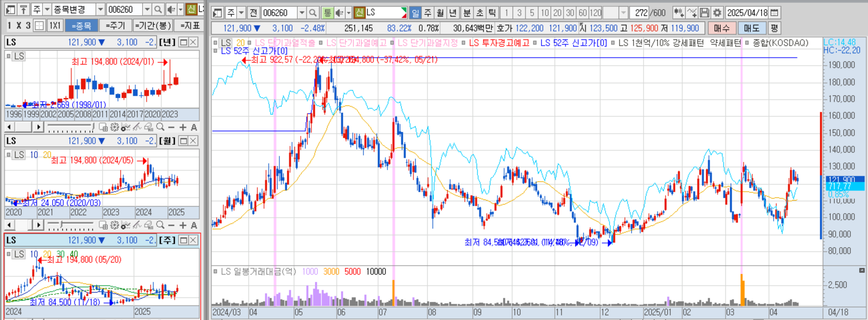Open the calendar date picker icon
This screenshot has width=868, height=320.
pos(774,13)
